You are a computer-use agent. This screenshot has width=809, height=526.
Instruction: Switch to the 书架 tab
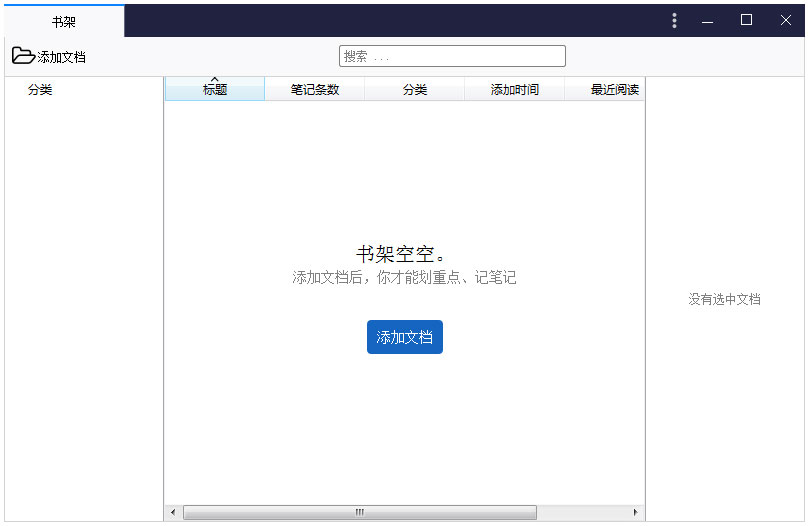64,21
